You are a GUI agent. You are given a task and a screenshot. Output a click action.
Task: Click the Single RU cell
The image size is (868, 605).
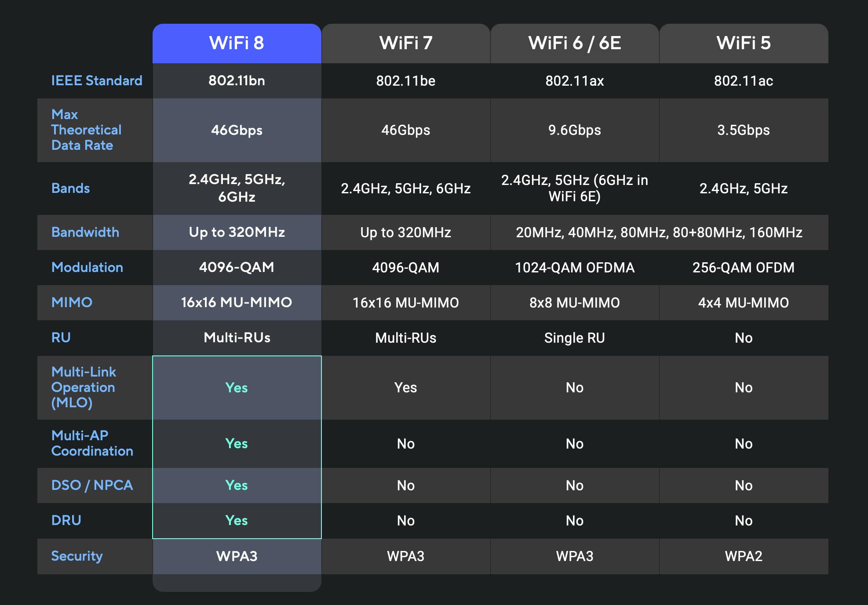pos(574,338)
